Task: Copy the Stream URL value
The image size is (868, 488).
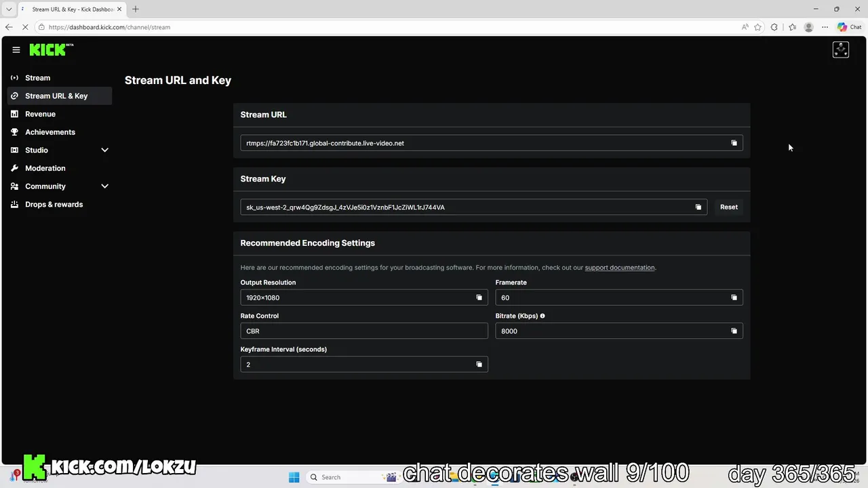Action: tap(734, 143)
